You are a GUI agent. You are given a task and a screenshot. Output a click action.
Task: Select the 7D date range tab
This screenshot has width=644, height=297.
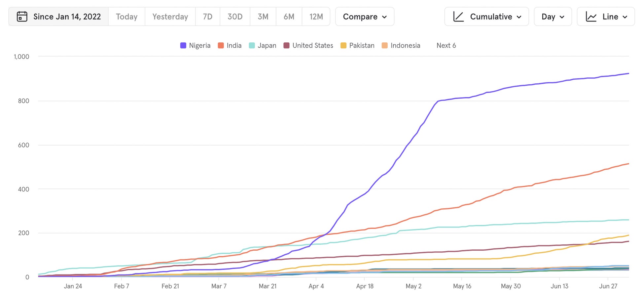(207, 17)
